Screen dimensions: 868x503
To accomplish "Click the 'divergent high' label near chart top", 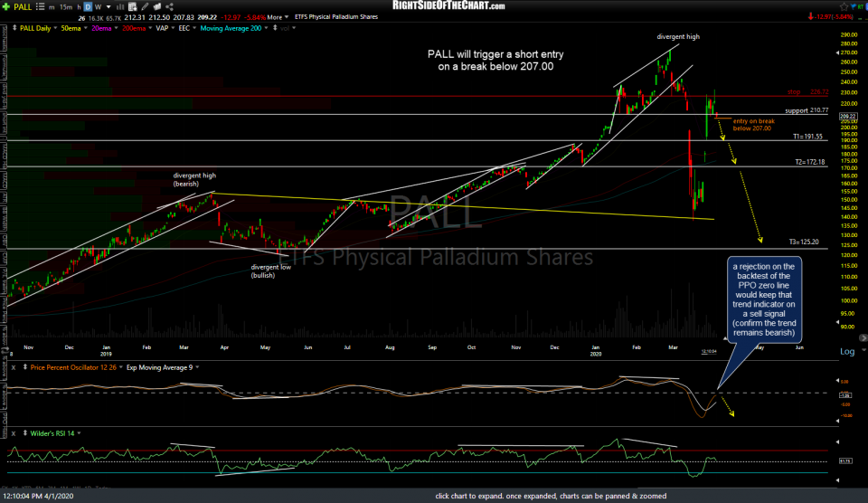I will pyautogui.click(x=678, y=36).
